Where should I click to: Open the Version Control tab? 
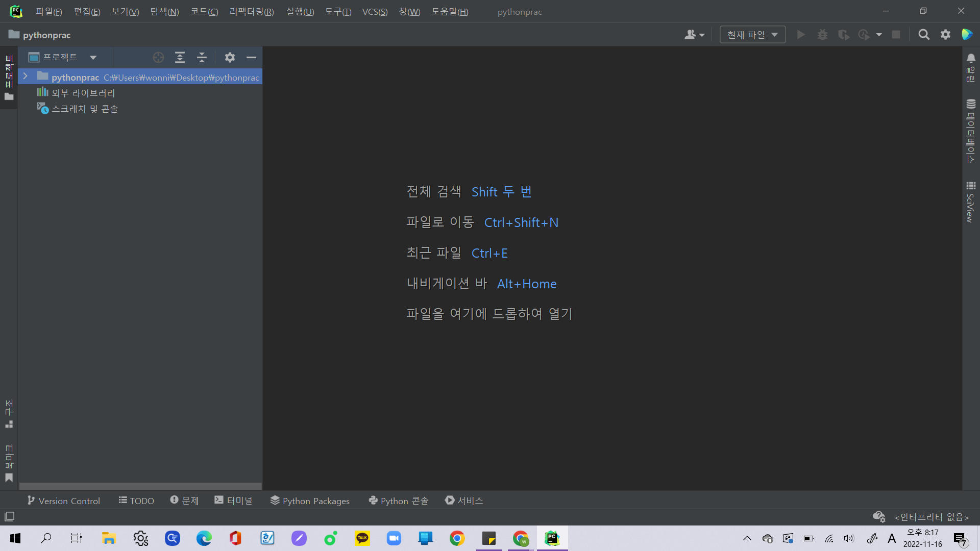click(x=64, y=500)
